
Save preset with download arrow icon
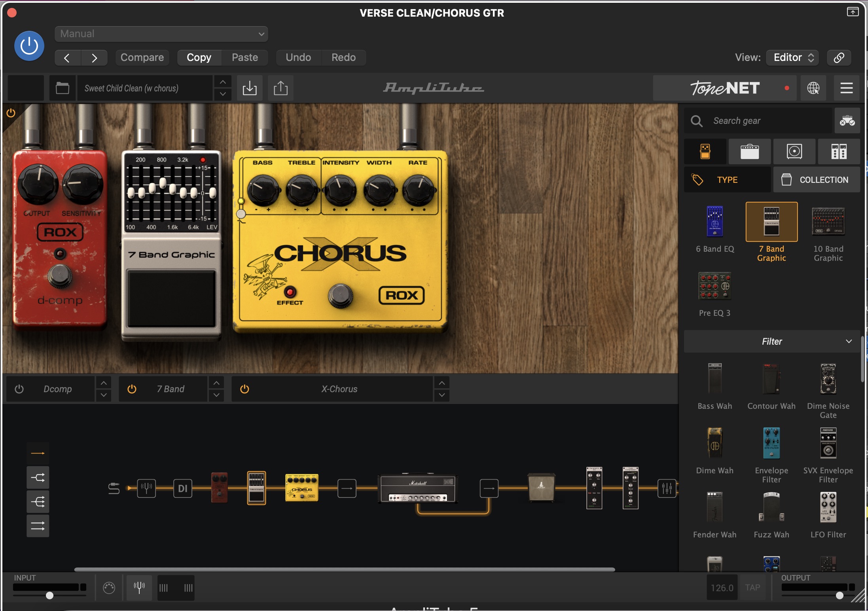pos(250,88)
